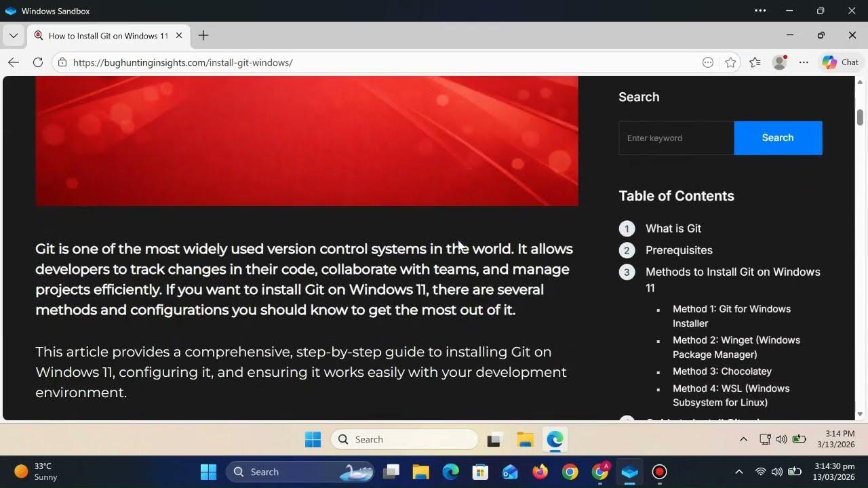
Task: Open host clock showing 3:14:30 pm
Action: pos(835,472)
